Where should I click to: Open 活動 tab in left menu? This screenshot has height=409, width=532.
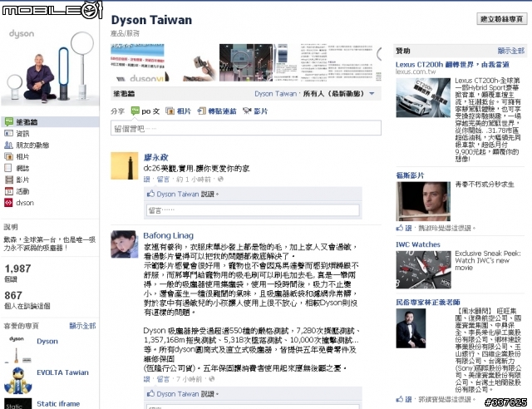[22, 191]
